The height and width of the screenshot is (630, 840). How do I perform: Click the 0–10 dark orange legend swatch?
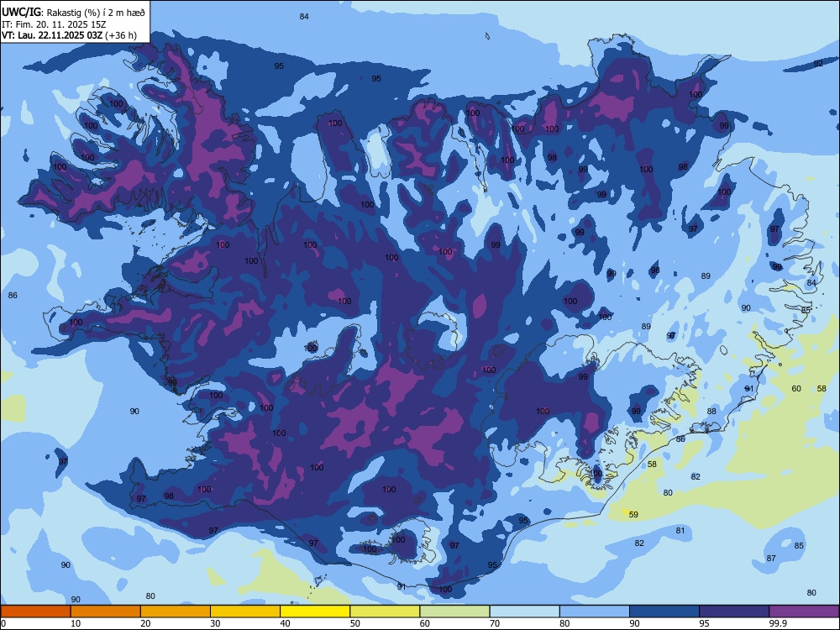point(35,612)
